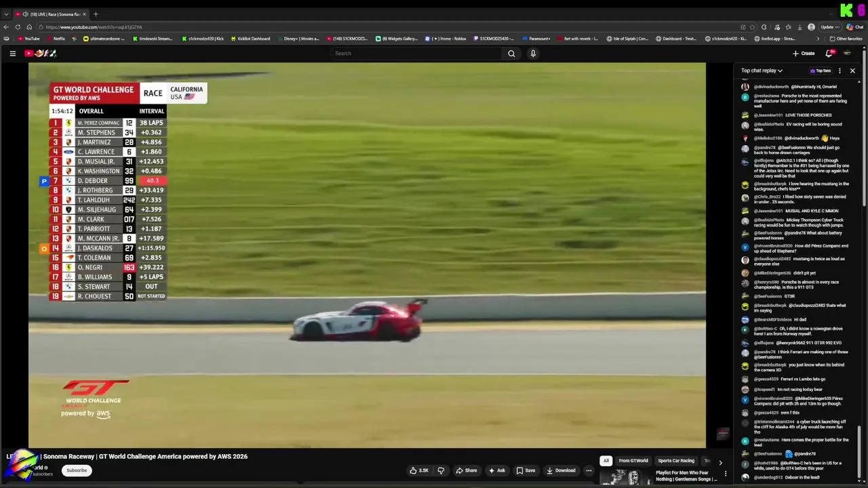Image resolution: width=868 pixels, height=488 pixels.
Task: Show next chips with the right arrow
Action: coord(720,462)
